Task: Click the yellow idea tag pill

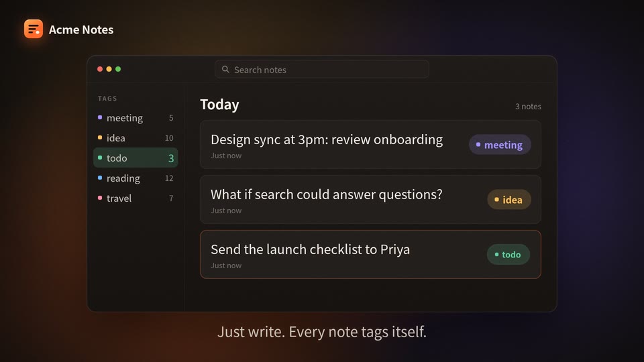Action: coord(509,200)
